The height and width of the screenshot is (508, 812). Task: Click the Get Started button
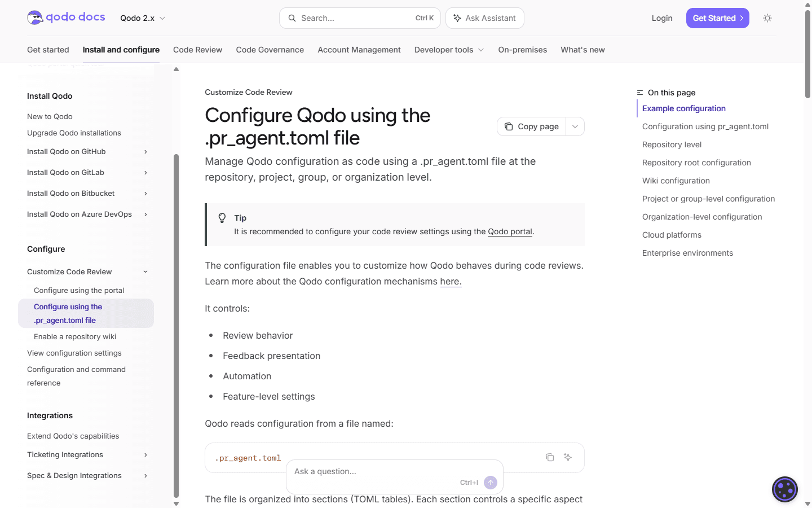tap(717, 18)
